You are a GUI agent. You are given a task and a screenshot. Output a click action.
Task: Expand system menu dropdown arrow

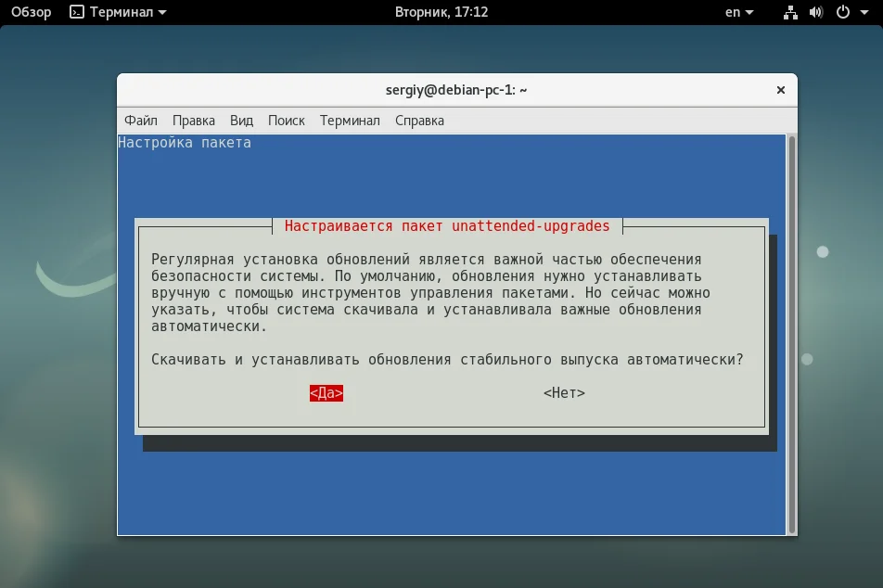864,12
